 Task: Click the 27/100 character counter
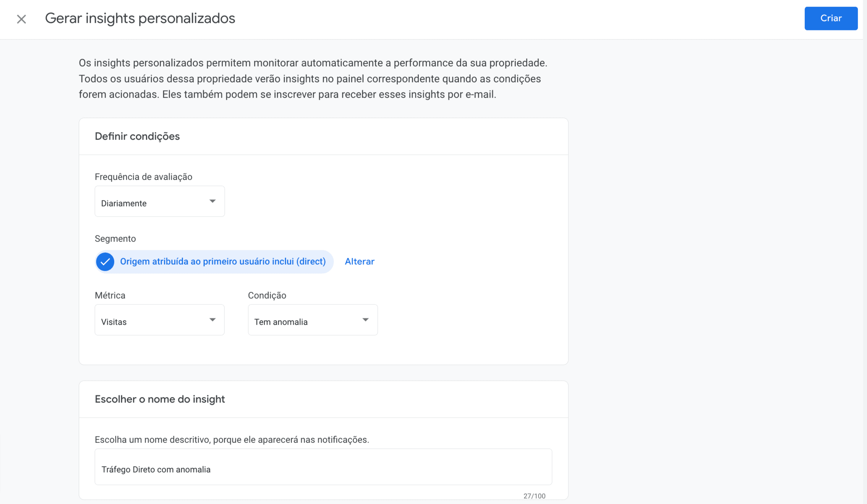[x=534, y=496]
